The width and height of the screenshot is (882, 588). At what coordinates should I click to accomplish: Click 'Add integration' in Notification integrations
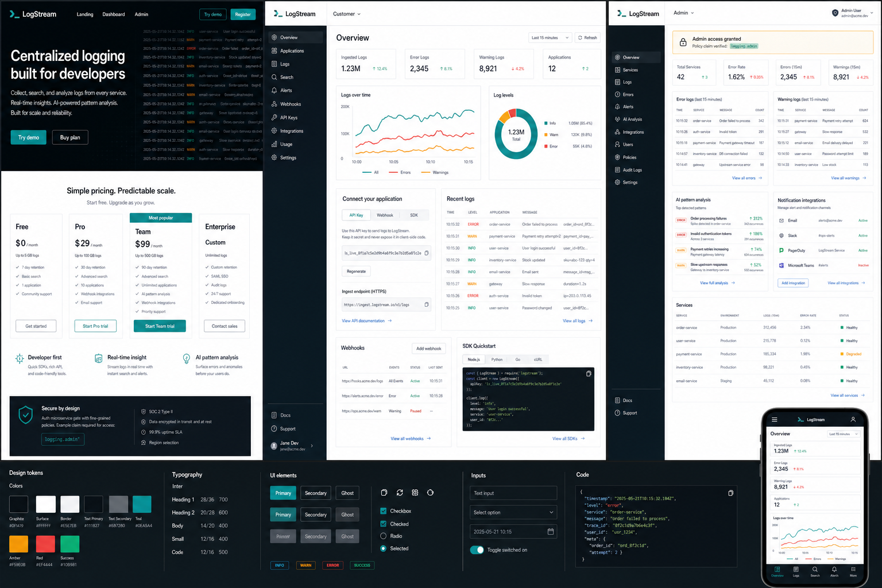pos(793,283)
